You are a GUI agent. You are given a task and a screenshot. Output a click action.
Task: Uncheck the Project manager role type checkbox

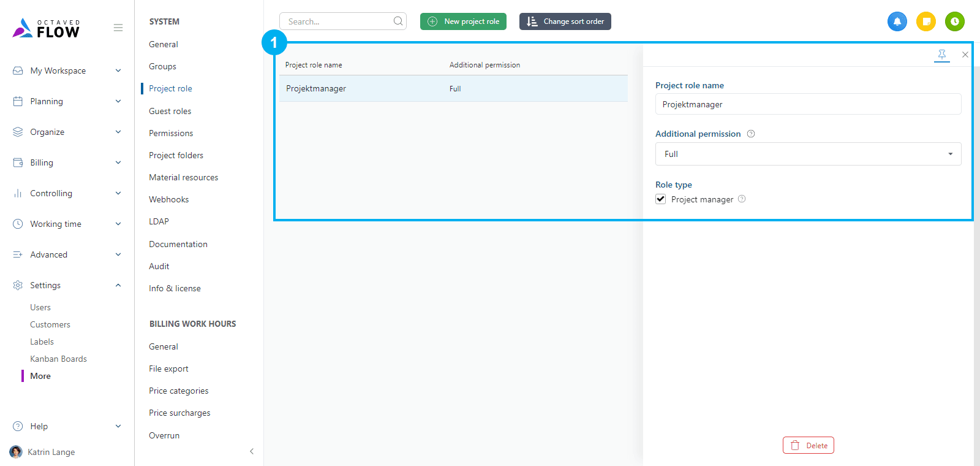[x=661, y=199]
